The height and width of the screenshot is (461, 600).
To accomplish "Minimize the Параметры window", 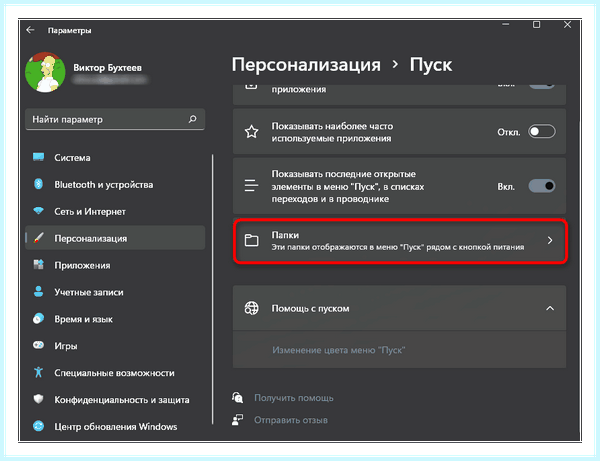I will click(x=505, y=24).
